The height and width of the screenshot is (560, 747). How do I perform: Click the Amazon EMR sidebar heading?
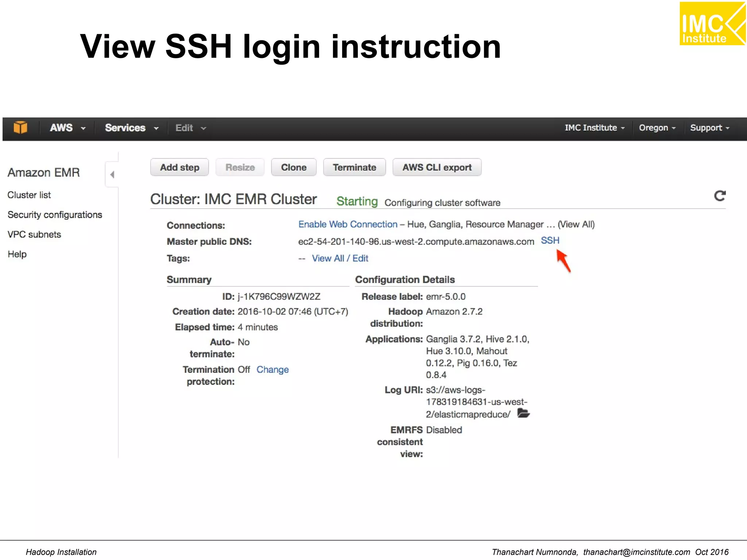(43, 172)
